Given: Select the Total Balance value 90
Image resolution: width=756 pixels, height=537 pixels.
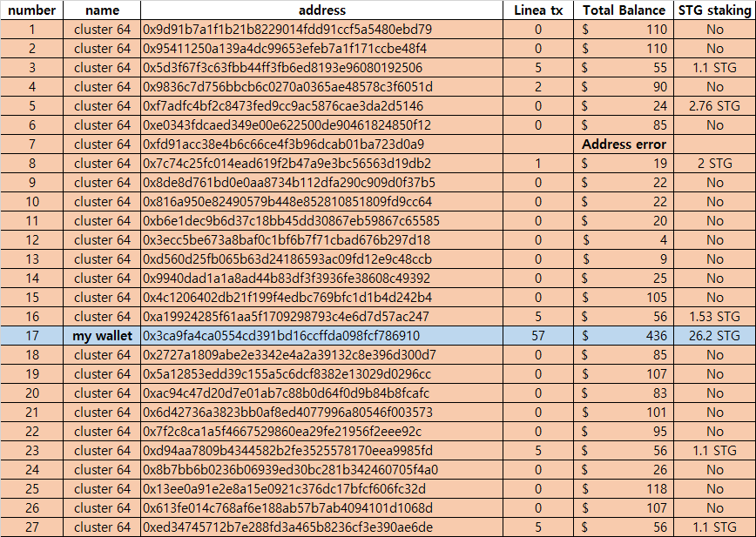Looking at the screenshot, I should click(x=624, y=87).
